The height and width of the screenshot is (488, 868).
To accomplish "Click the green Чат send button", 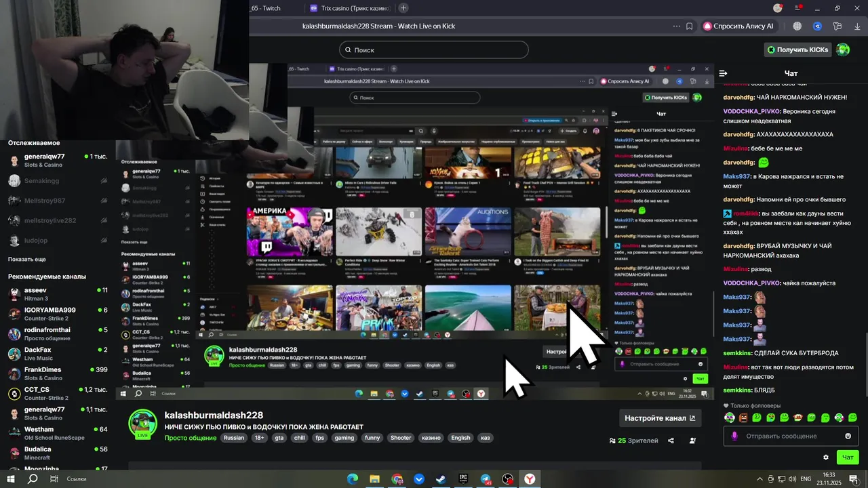I will [x=848, y=457].
